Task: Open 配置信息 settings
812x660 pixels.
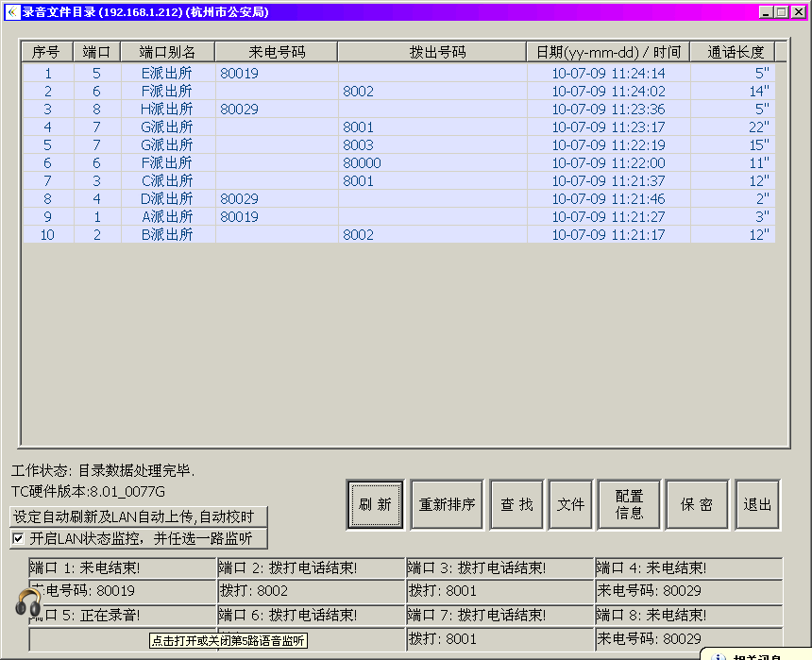Action: 629,504
